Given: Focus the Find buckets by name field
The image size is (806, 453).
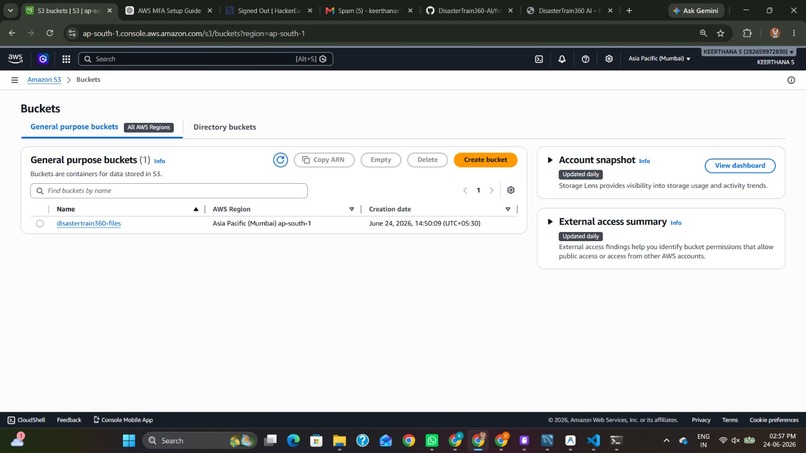Looking at the screenshot, I should click(169, 191).
